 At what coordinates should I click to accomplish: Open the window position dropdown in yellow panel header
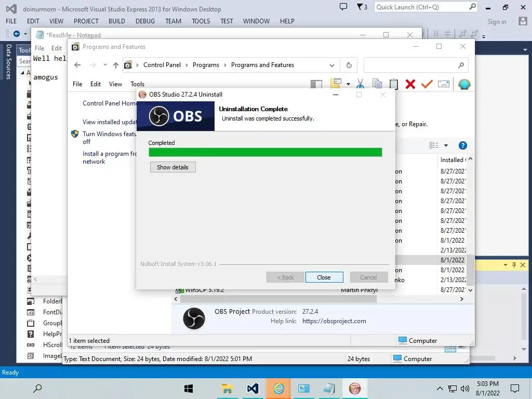506,265
